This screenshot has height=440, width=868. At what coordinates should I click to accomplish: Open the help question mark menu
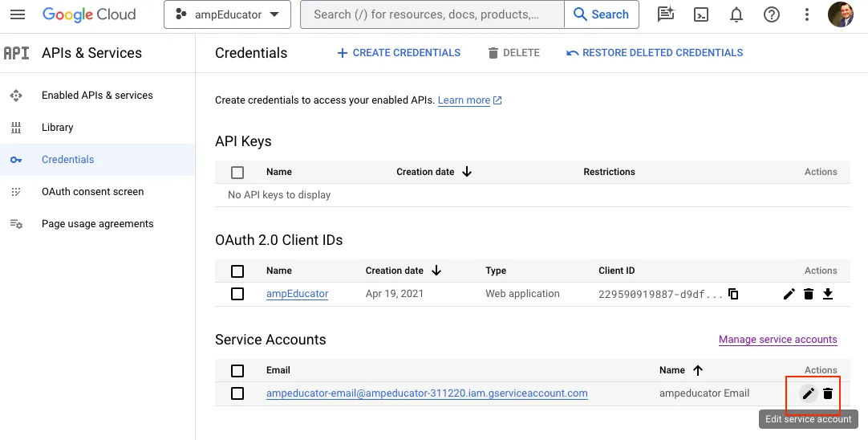point(771,14)
